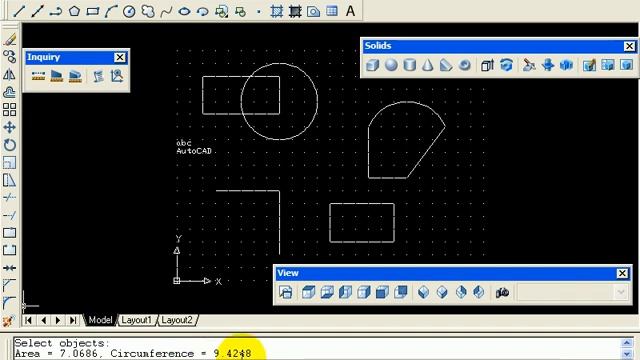Open the Gradient fill tool
This screenshot has height=360, width=640.
click(x=295, y=11)
